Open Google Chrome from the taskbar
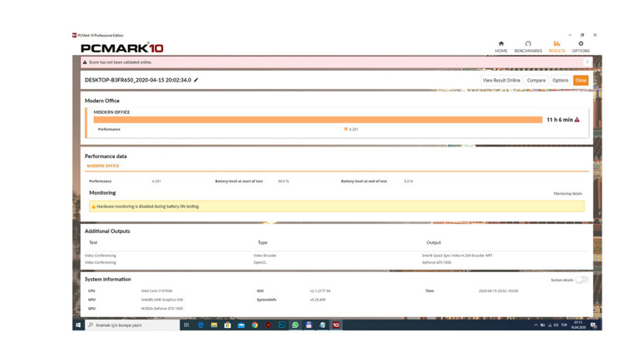The height and width of the screenshot is (362, 644). (255, 325)
